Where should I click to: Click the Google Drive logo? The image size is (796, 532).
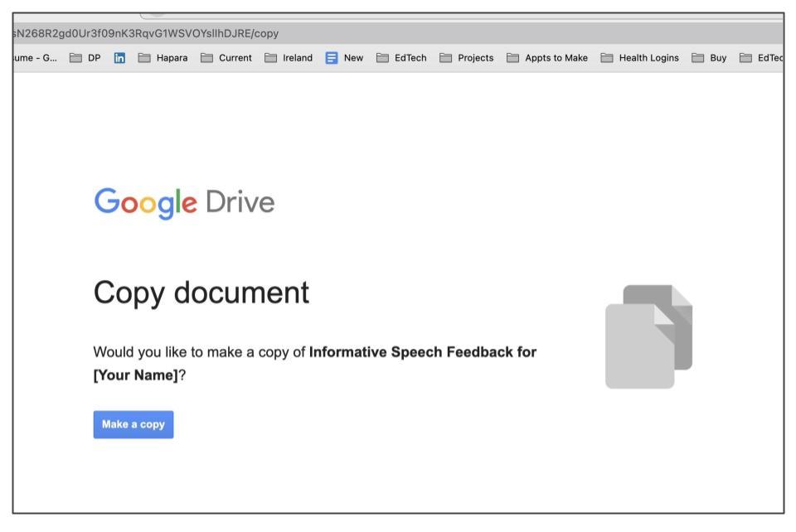[184, 203]
